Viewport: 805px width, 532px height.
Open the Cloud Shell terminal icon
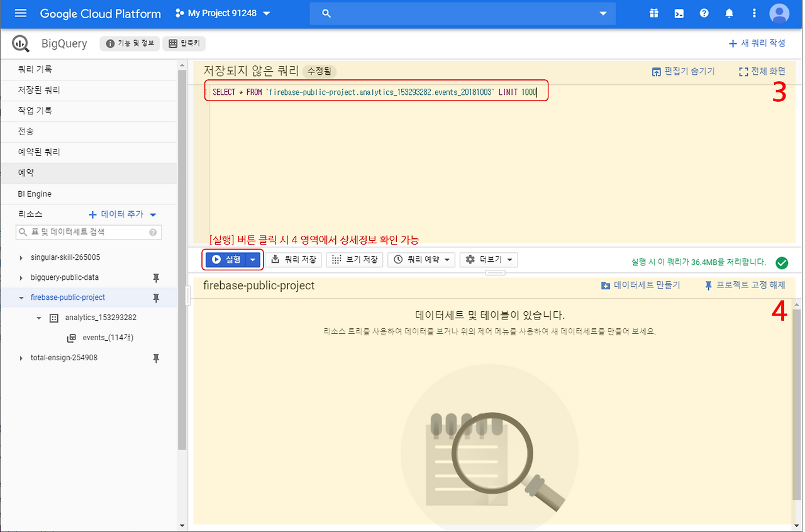click(x=679, y=13)
